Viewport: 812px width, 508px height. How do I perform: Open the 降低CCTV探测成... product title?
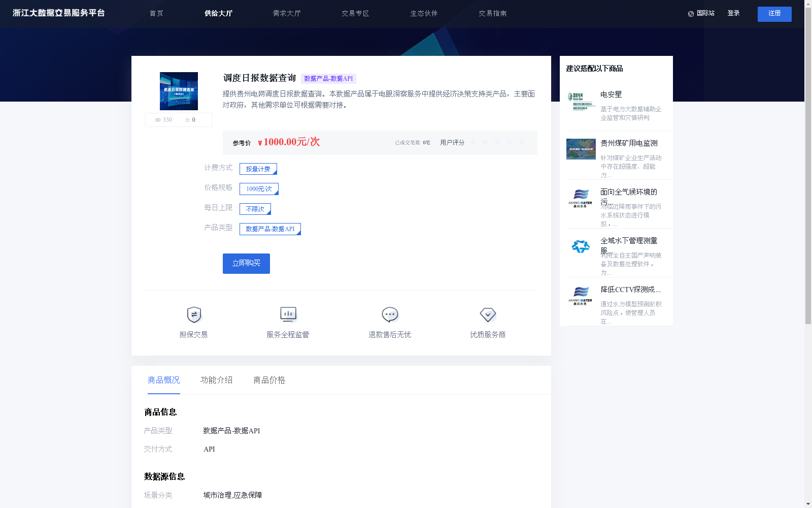[x=630, y=290]
